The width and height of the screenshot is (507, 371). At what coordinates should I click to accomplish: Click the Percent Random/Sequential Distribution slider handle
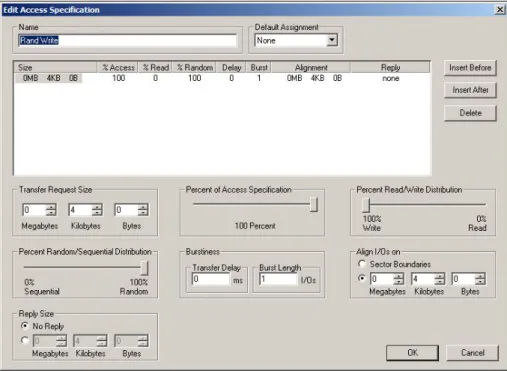[144, 267]
